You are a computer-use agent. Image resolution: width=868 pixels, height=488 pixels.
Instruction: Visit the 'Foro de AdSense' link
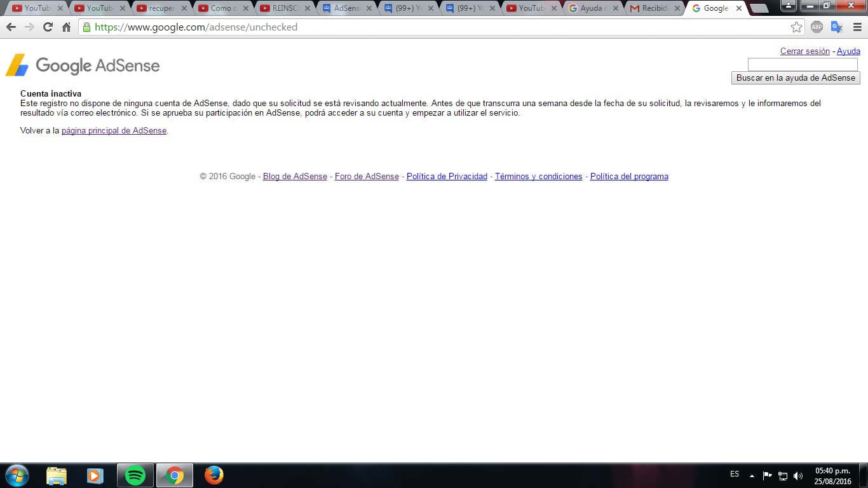[x=367, y=176]
